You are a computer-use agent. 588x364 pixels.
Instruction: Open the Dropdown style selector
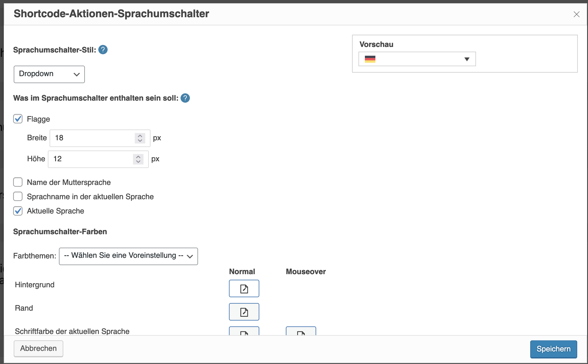(49, 74)
